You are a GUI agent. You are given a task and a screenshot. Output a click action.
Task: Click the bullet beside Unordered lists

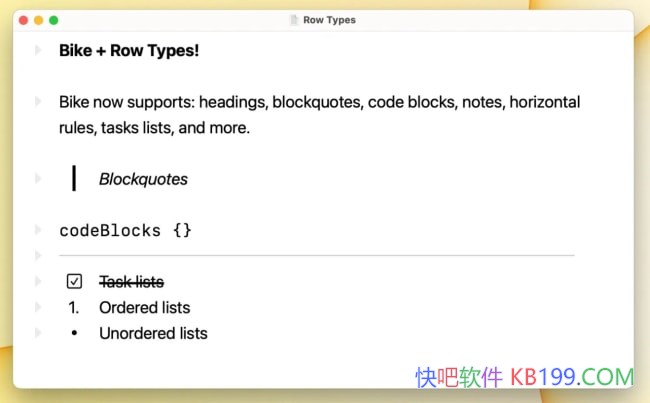point(74,334)
